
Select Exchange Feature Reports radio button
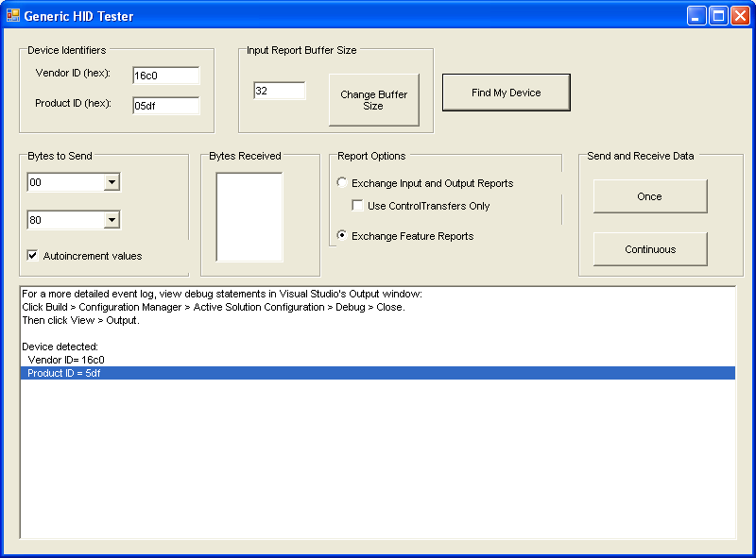[342, 235]
